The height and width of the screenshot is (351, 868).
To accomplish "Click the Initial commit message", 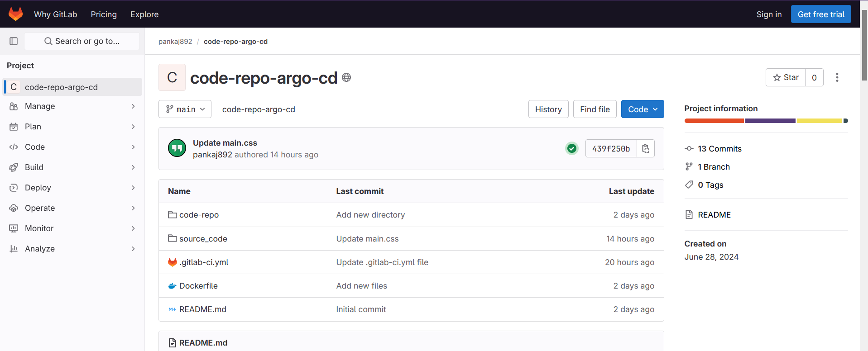I will [x=361, y=309].
